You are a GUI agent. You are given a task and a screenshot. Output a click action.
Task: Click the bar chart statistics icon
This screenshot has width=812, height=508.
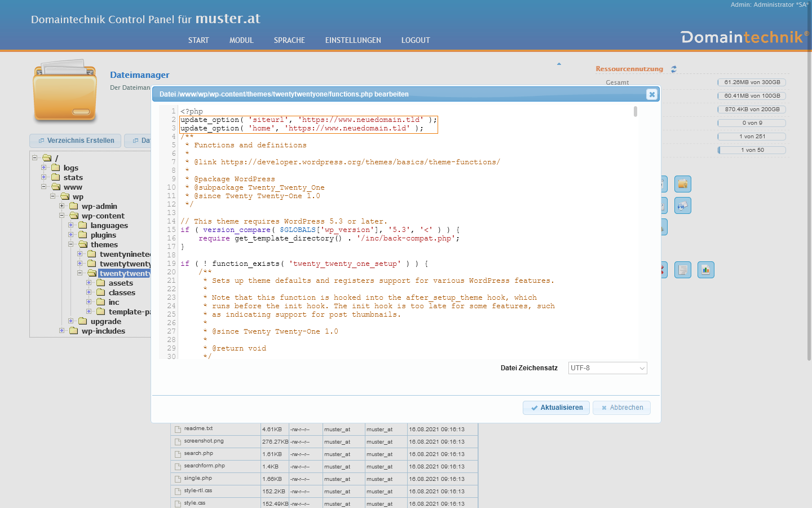(x=705, y=270)
